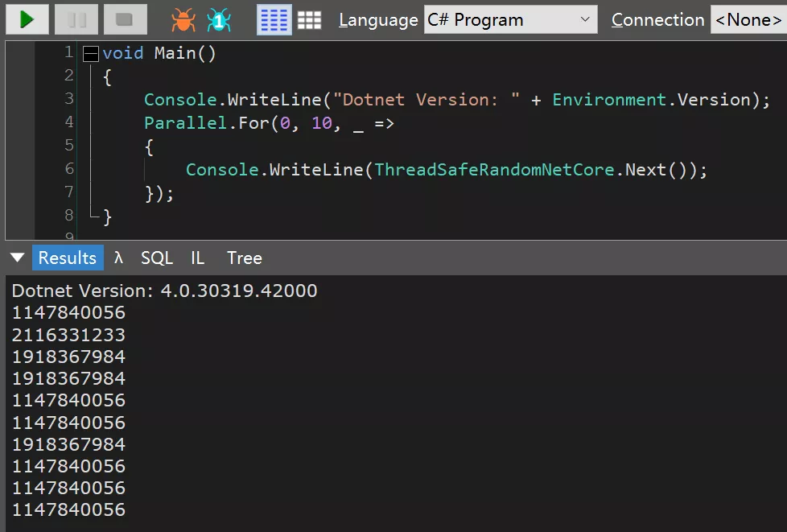Click the Pause execution button
Screen dimensions: 787x532
[x=76, y=19]
